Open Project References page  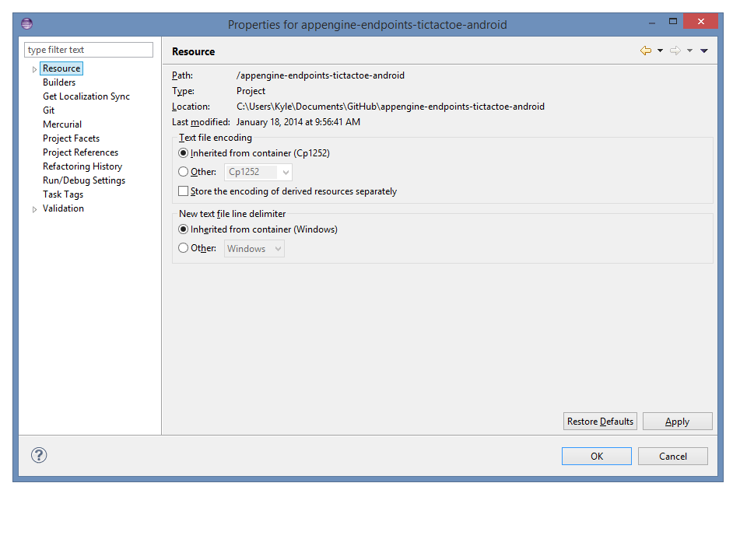[80, 152]
